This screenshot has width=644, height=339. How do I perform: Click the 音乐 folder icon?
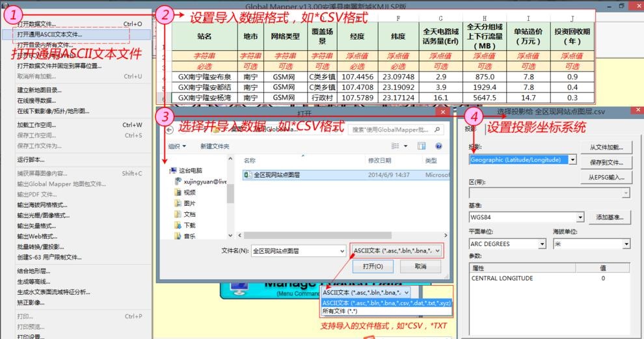pyautogui.click(x=178, y=236)
